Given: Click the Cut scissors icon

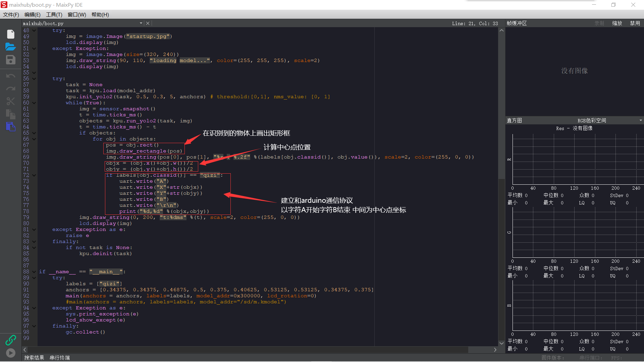Looking at the screenshot, I should tap(11, 101).
